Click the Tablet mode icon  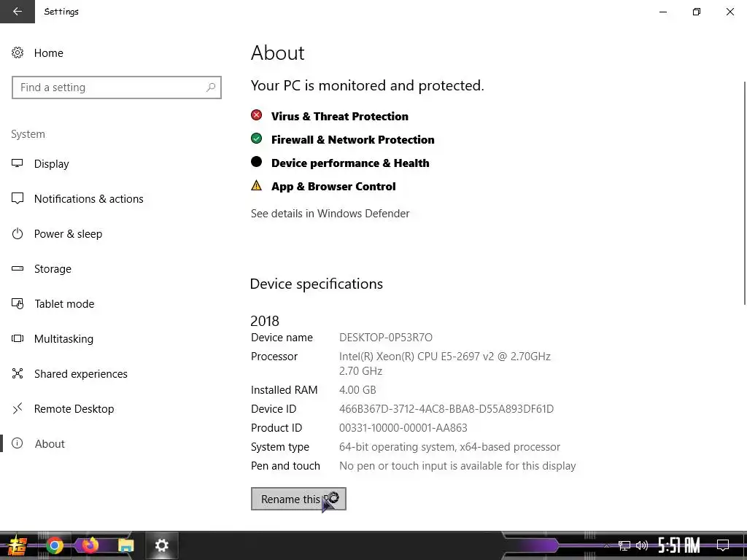click(18, 304)
